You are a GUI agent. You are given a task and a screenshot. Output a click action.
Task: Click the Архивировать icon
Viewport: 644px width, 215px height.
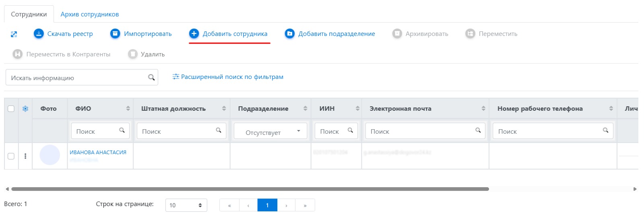click(397, 34)
